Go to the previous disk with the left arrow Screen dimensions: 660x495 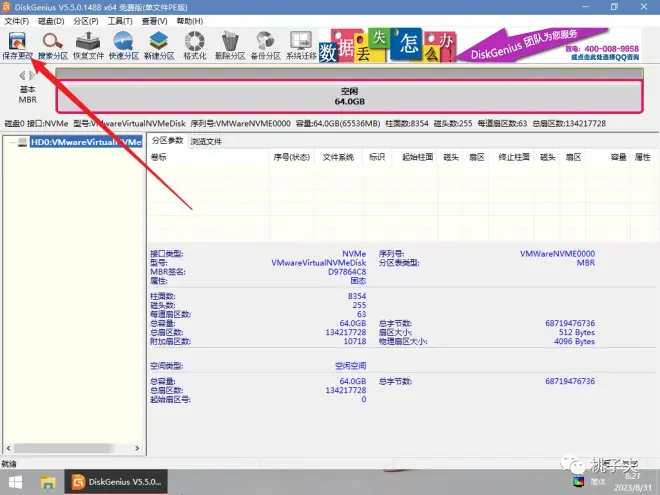point(22,75)
